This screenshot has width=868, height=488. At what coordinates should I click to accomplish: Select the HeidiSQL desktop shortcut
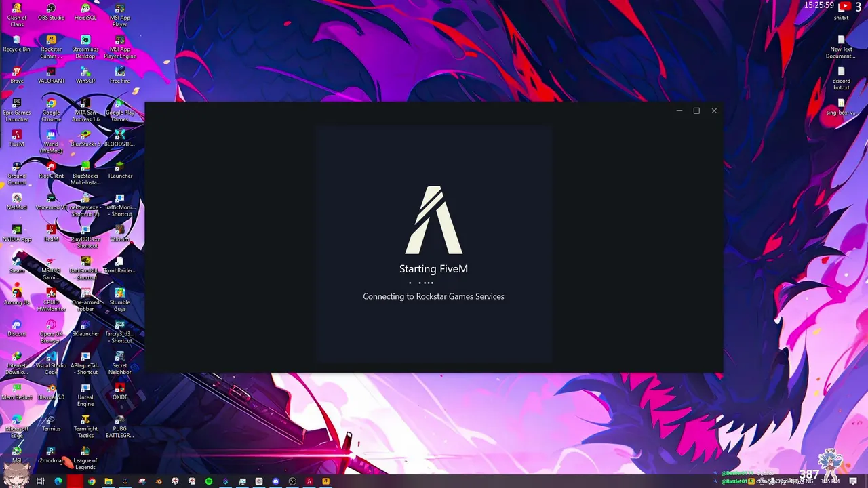[85, 12]
